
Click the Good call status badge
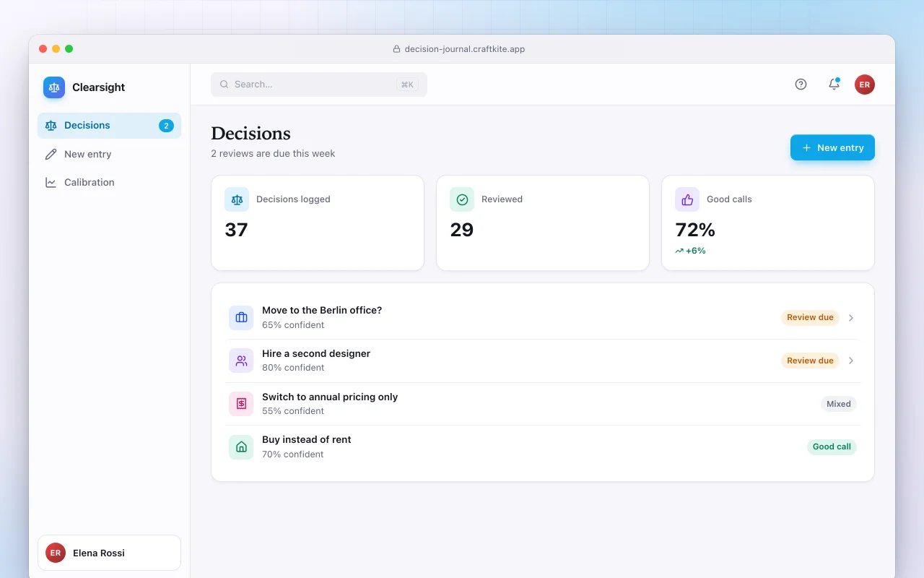[x=832, y=447]
